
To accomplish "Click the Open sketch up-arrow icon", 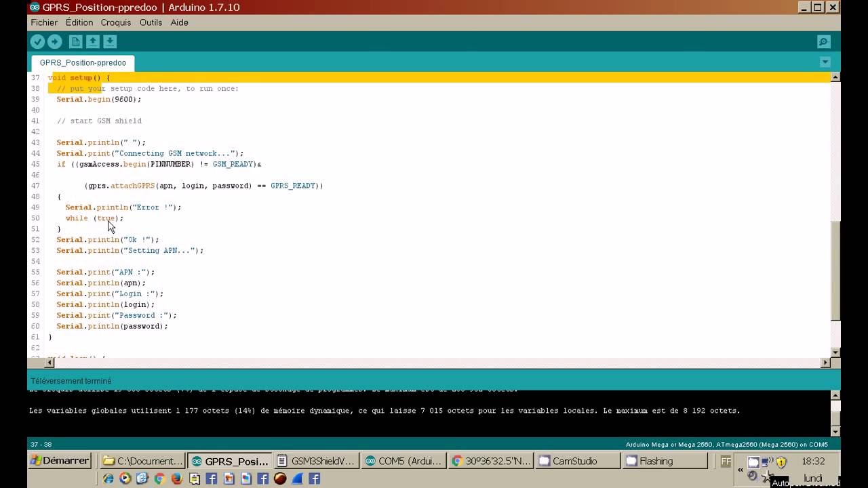I will (93, 42).
